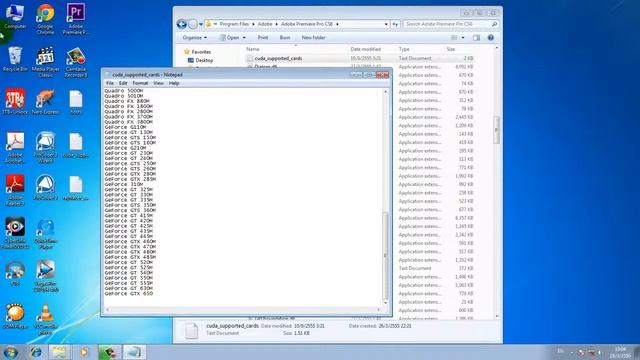
Task: Open the Notepad Help menu
Action: pyautogui.click(x=174, y=83)
